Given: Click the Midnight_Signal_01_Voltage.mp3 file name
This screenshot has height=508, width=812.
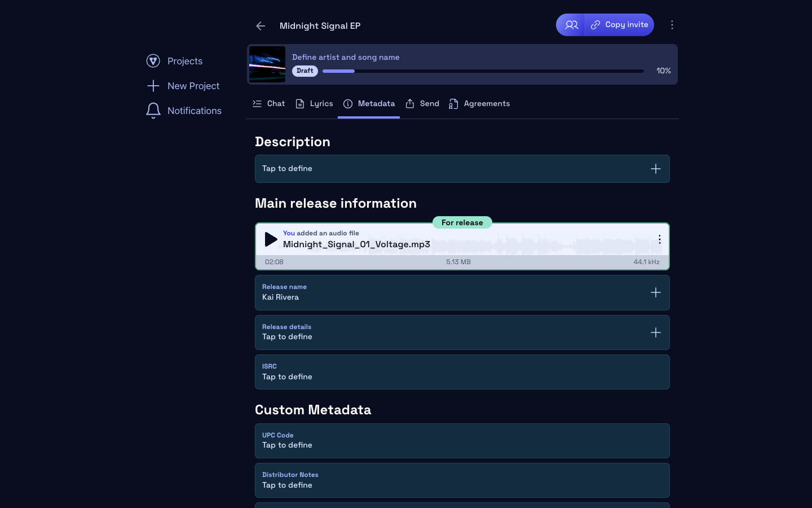Looking at the screenshot, I should coord(356,244).
